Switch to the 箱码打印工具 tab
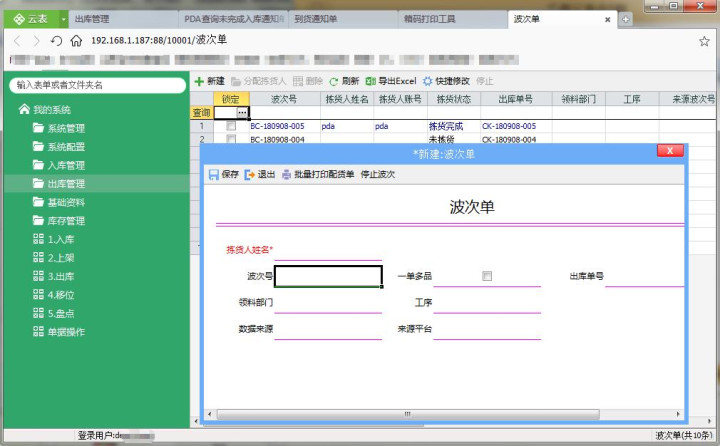Screen dimensions: 720x446 coord(430,19)
